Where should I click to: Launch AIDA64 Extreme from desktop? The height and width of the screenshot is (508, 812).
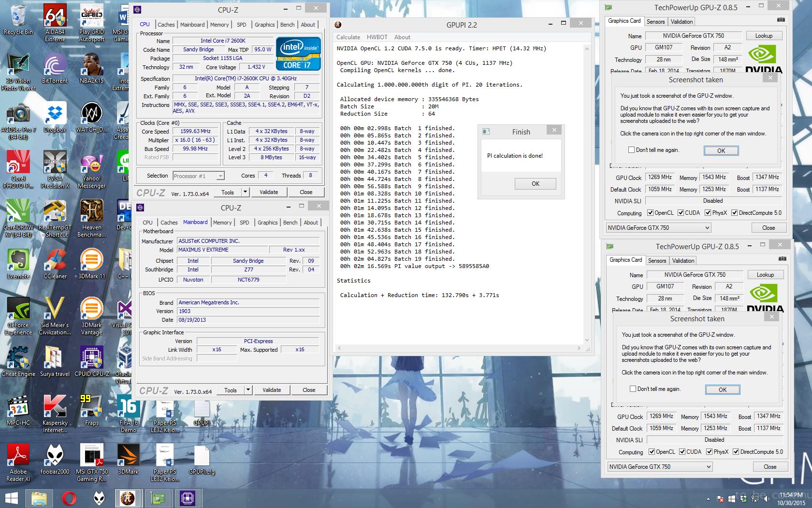55,23
